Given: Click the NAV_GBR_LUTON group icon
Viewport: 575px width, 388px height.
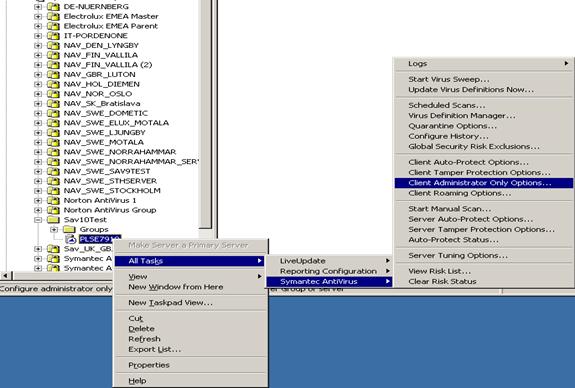Looking at the screenshot, I should pyautogui.click(x=53, y=74).
